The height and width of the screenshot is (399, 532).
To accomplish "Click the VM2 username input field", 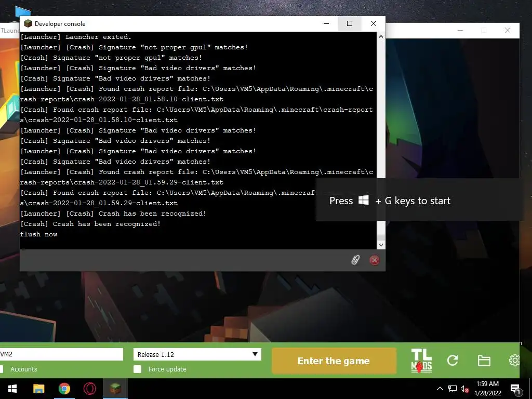I will tap(61, 354).
